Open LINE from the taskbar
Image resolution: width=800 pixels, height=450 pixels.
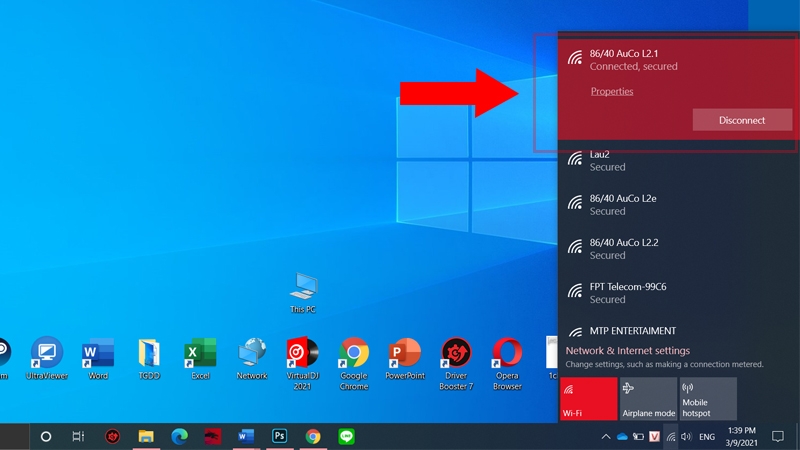pyautogui.click(x=347, y=437)
